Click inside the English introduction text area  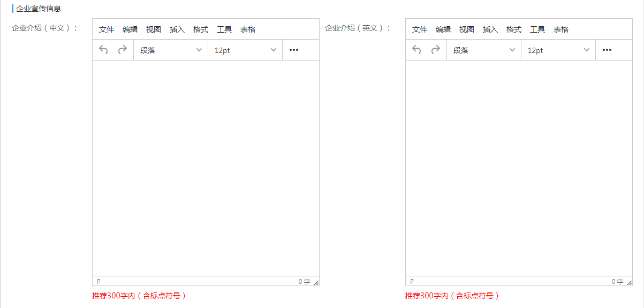click(x=519, y=168)
